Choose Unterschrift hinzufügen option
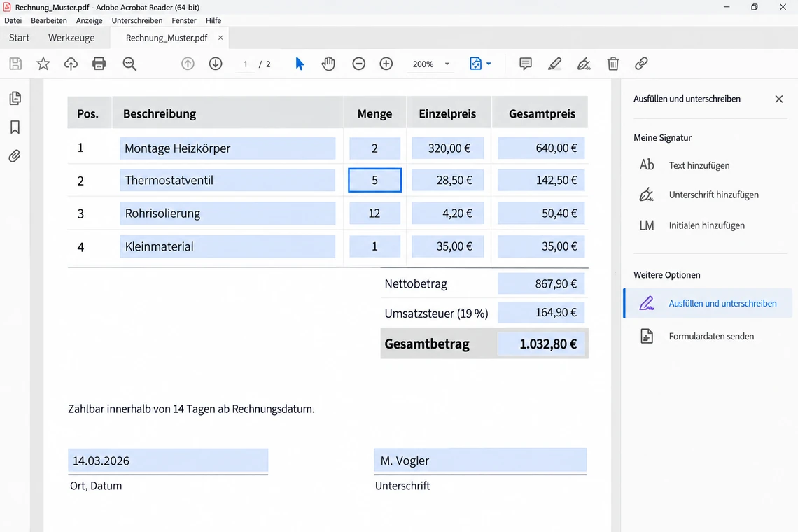 pos(713,195)
